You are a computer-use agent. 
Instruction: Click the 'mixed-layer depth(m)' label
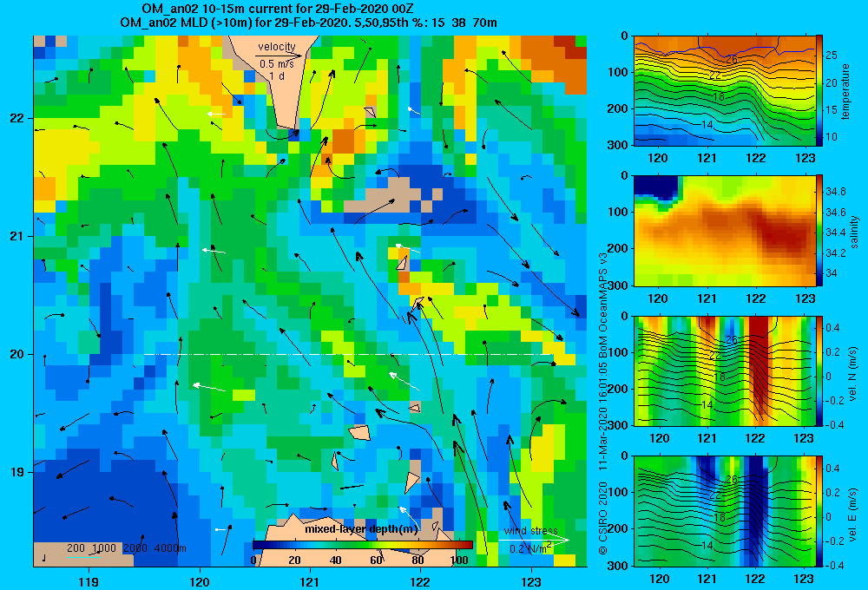click(x=361, y=528)
